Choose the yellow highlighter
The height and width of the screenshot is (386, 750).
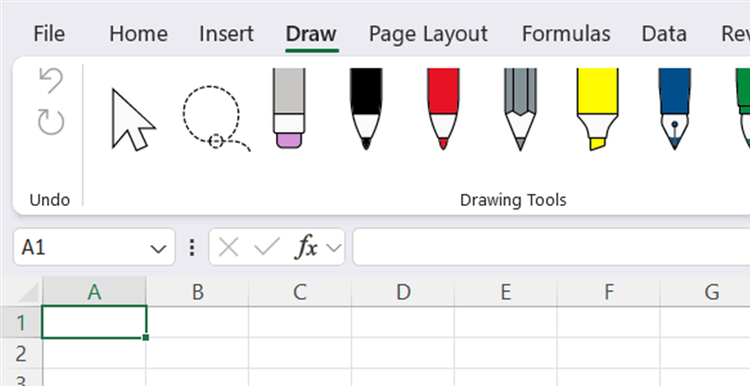pos(597,109)
